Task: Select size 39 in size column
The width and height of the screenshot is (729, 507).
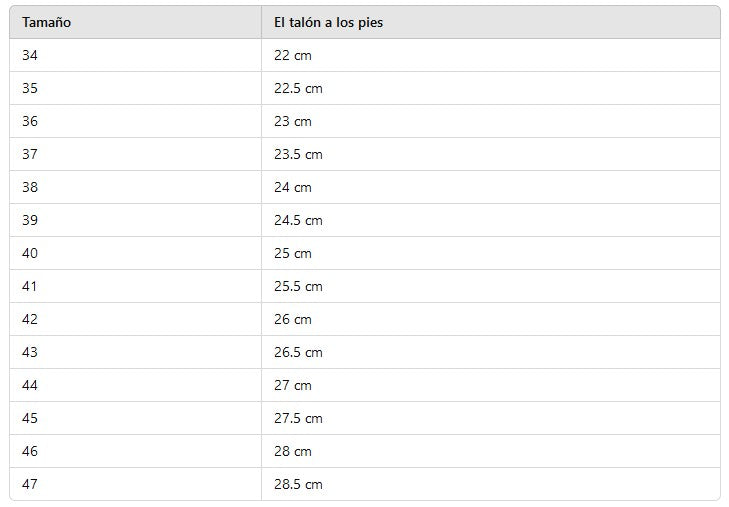Action: point(30,220)
